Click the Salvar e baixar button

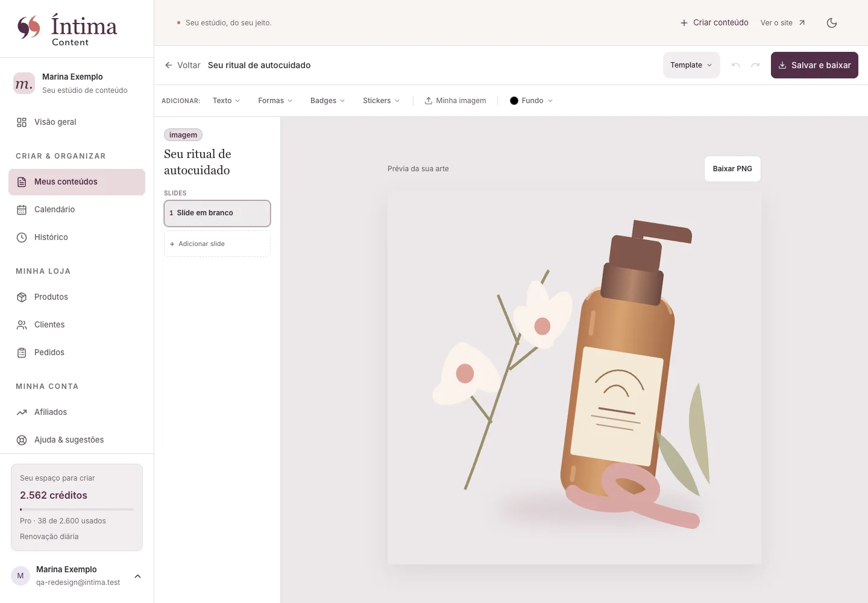814,65
